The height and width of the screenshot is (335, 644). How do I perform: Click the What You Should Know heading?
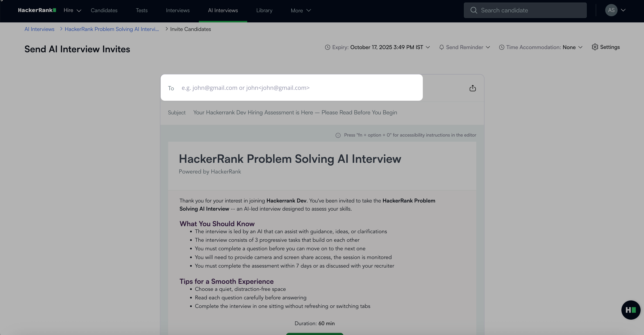217,224
